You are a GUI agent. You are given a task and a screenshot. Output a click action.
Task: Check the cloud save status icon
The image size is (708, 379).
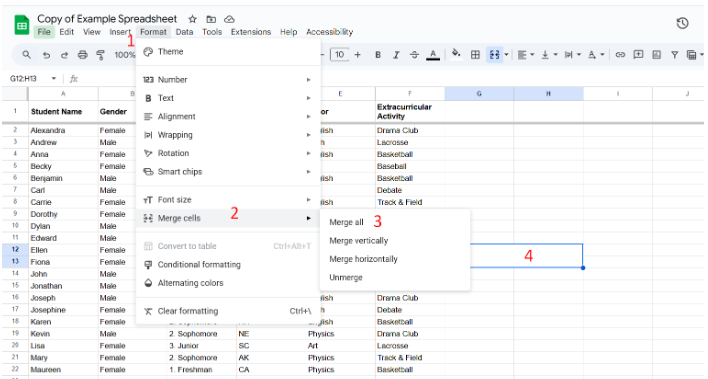(x=229, y=19)
